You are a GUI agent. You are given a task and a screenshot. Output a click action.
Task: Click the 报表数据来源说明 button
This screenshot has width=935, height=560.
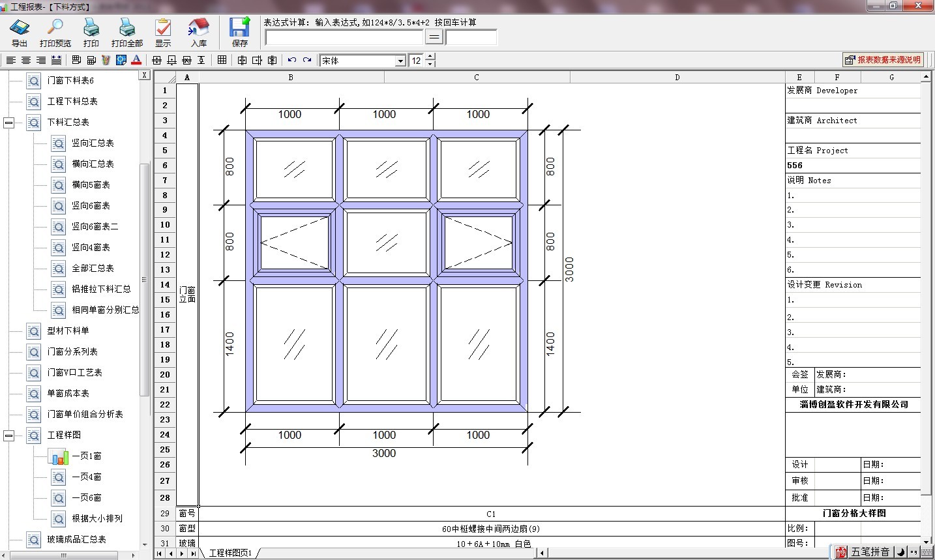point(883,60)
